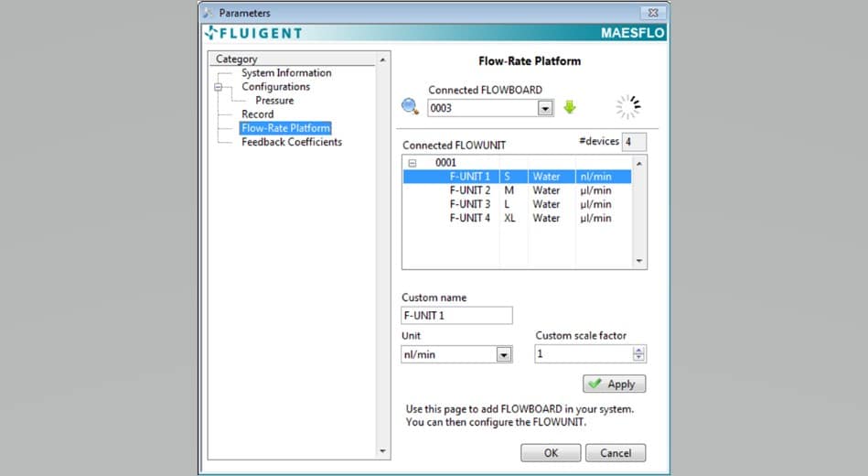Screen dimensions: 868x476
Task: Click the 0001 FLOWBOARD entry
Action: [x=445, y=163]
